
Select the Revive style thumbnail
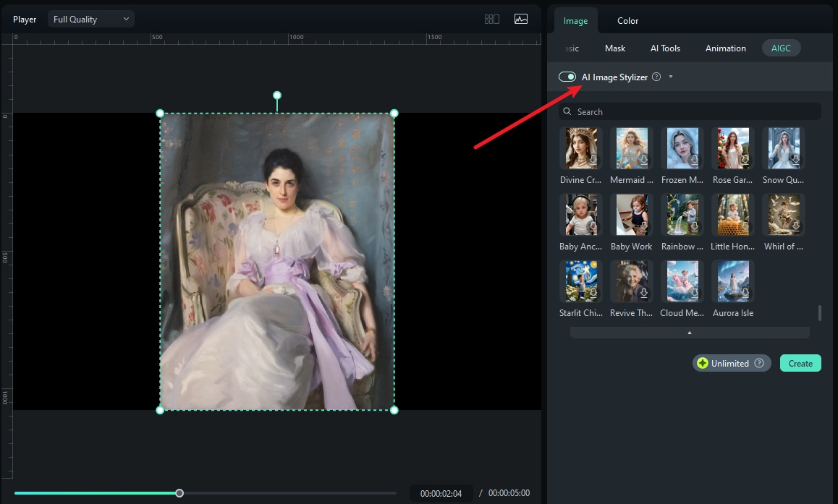pyautogui.click(x=632, y=281)
